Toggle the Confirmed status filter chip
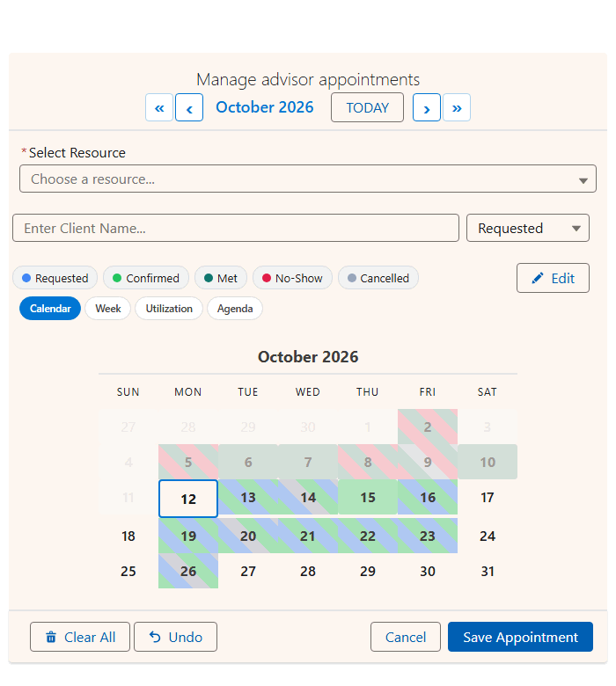616x686 pixels. click(146, 278)
